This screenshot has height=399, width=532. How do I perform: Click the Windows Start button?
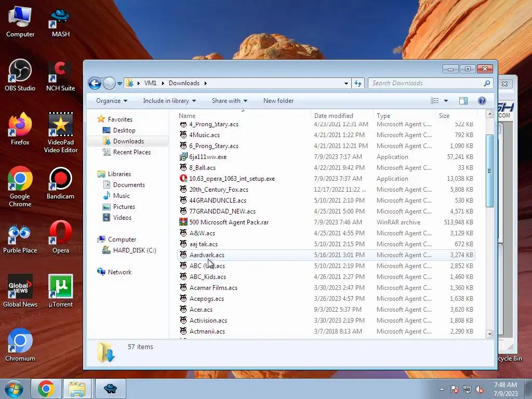(14, 389)
